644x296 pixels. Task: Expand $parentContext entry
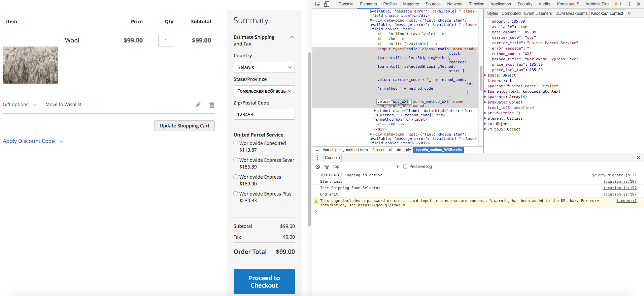coord(485,91)
